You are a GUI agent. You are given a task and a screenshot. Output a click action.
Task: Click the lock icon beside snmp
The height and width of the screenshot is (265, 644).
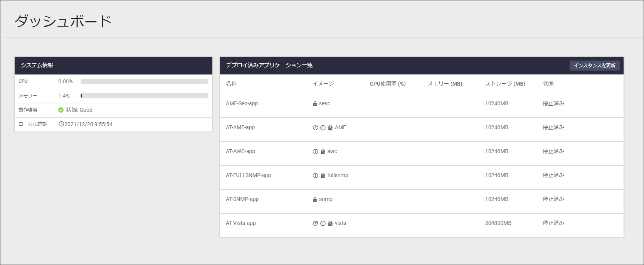315,199
